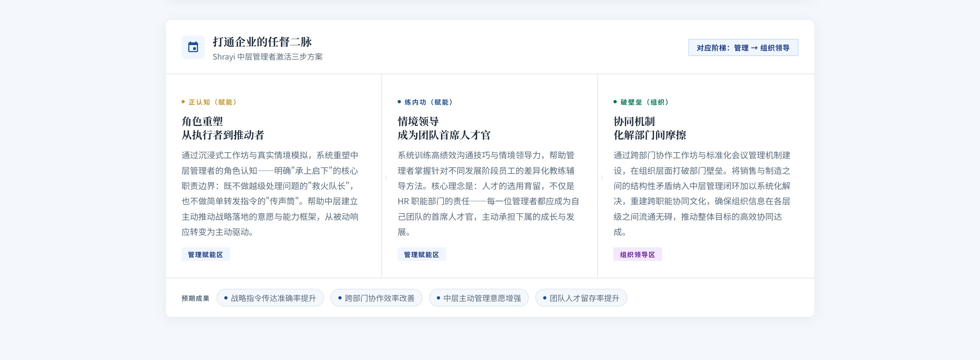Screen dimensions: 980x360
Task: Open the 协同机制 化解部门间摩擦 heading
Action: 649,128
